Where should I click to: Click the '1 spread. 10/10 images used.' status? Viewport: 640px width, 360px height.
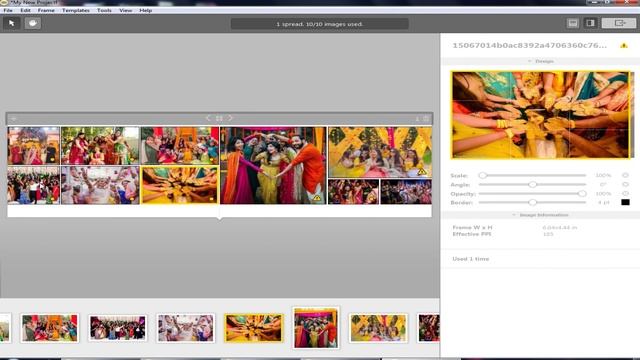point(320,24)
